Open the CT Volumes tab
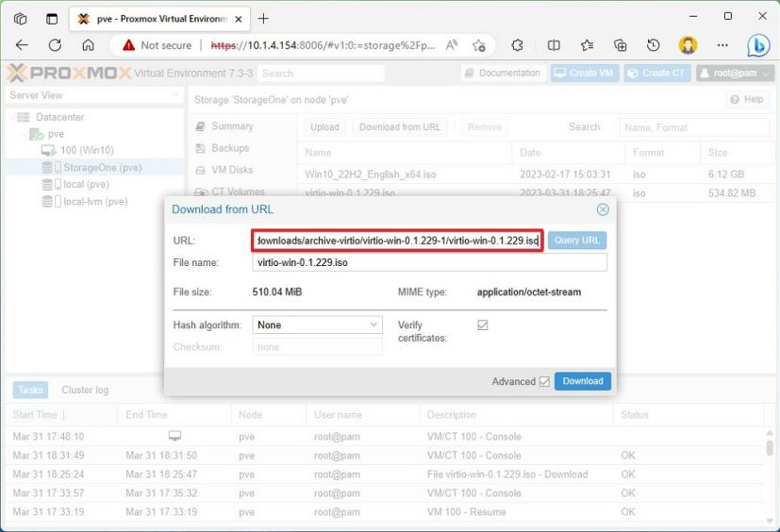This screenshot has width=780, height=532. click(238, 191)
